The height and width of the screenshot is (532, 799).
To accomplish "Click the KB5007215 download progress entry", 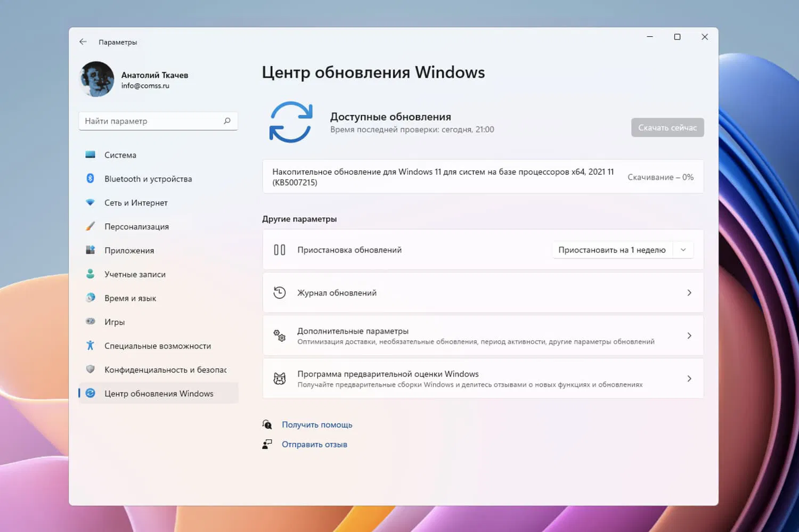I will 483,176.
